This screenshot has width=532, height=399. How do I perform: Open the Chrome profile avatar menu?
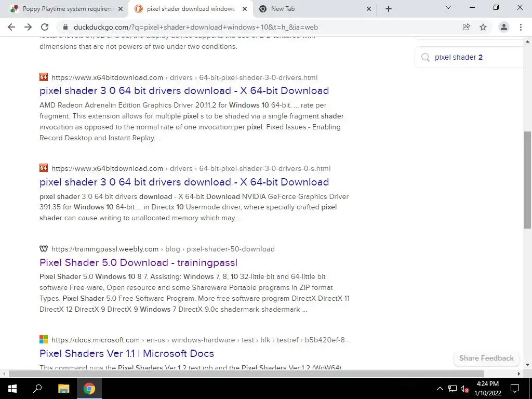504,27
